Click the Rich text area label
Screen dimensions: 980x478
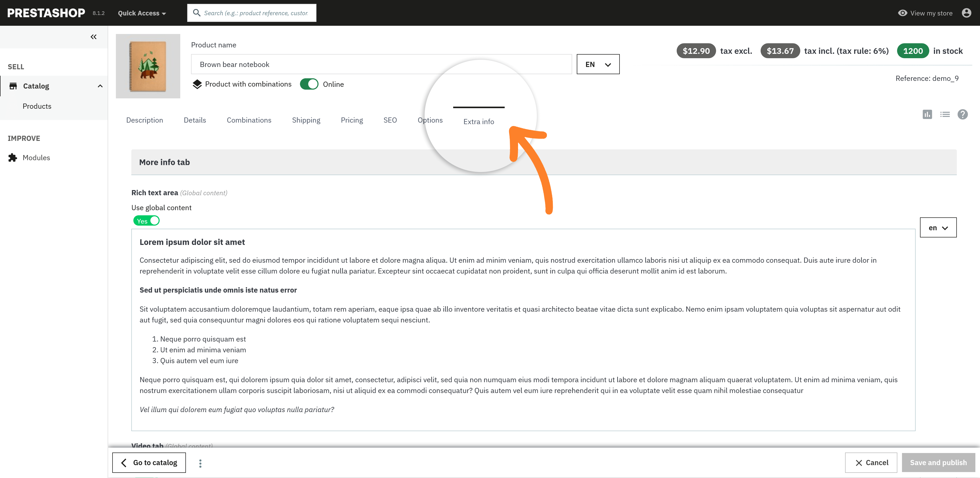pyautogui.click(x=155, y=193)
